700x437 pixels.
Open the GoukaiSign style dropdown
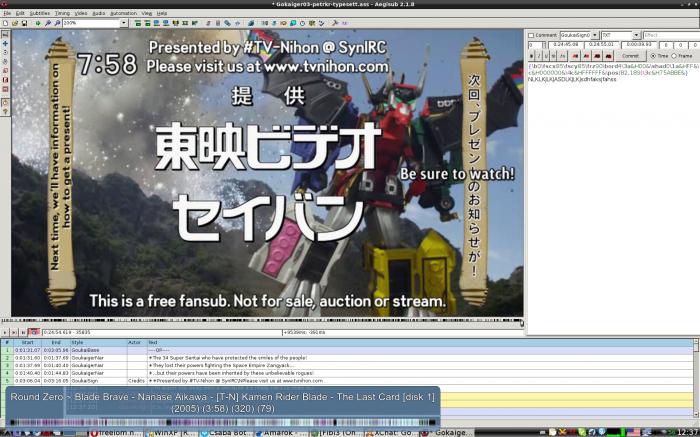pyautogui.click(x=595, y=35)
